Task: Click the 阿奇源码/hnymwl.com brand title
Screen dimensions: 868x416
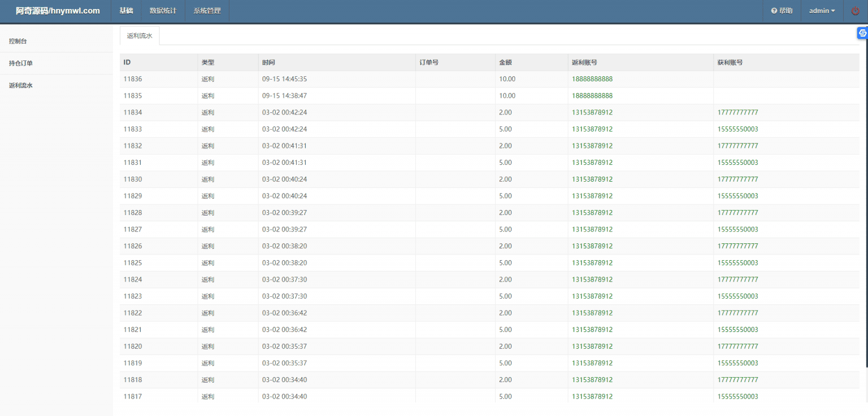Action: [x=58, y=11]
